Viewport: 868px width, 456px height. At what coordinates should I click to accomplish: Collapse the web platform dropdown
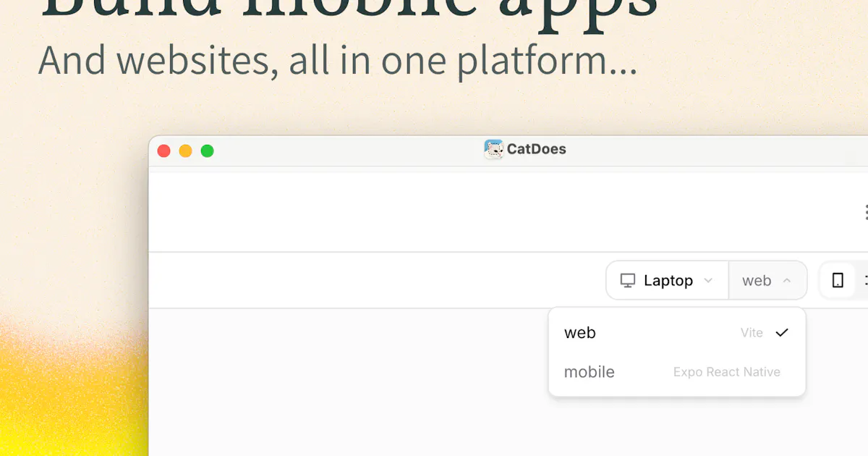[767, 280]
